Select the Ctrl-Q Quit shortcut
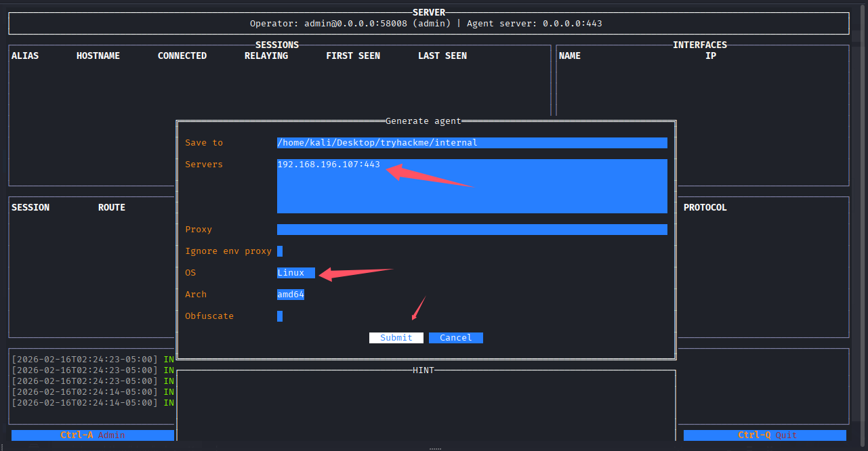Image resolution: width=868 pixels, height=451 pixels. [765, 435]
